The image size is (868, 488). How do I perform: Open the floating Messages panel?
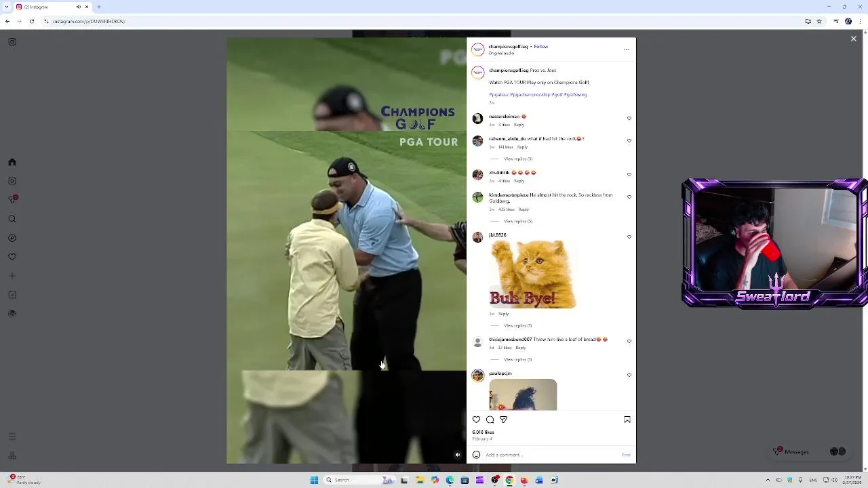(809, 451)
